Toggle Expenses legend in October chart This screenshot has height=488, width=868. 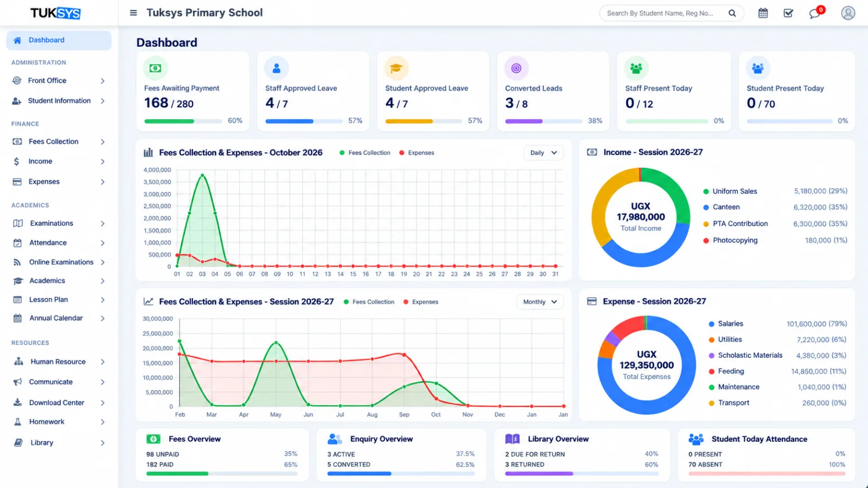[x=417, y=153]
